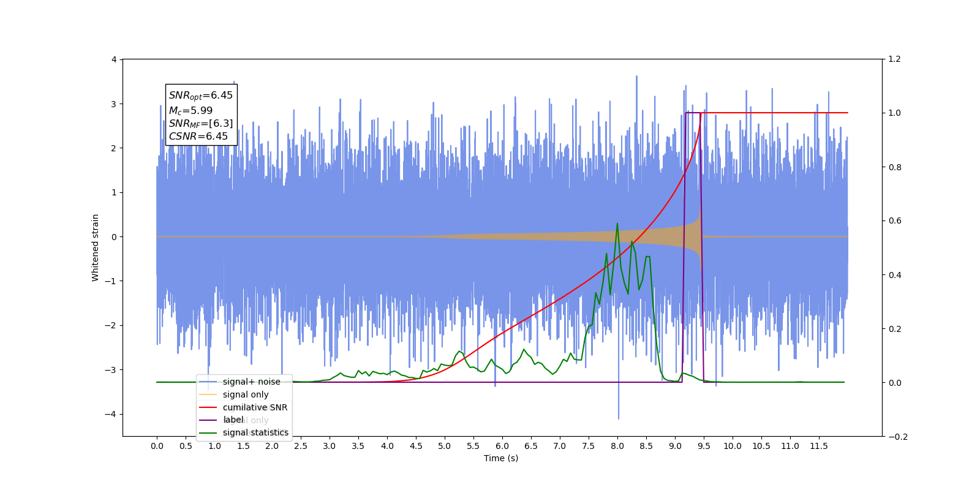This screenshot has width=980, height=490.
Task: Click the 1.0 tick label on right axis
Action: 894,113
